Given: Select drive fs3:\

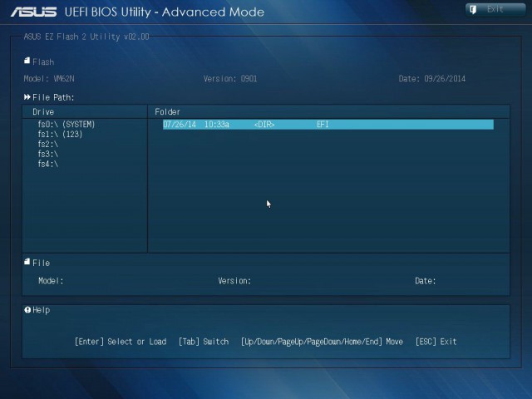Looking at the screenshot, I should pos(48,154).
